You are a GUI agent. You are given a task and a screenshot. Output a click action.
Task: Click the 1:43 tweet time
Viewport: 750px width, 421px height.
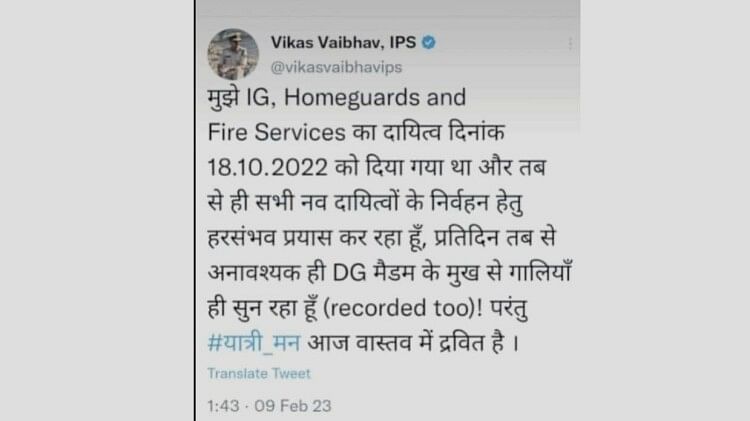coord(223,406)
